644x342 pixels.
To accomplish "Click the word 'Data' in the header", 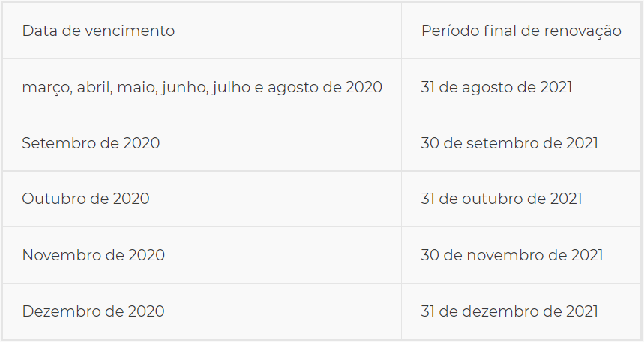I will [37, 31].
